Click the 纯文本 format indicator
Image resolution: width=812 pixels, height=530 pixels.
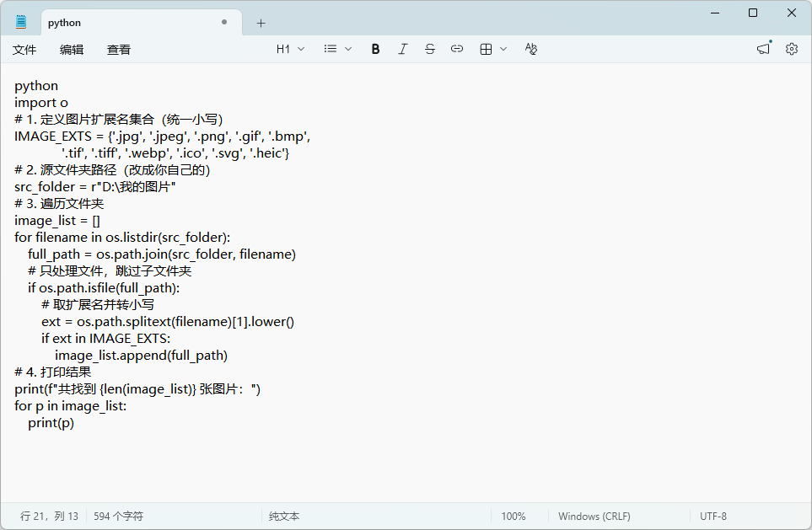point(284,516)
